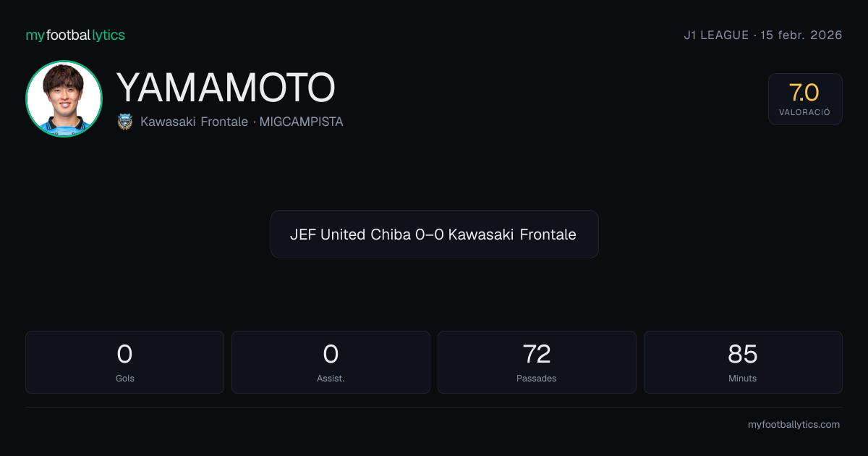
Task: Select the 15 febr. 2026 date
Action: click(x=801, y=35)
